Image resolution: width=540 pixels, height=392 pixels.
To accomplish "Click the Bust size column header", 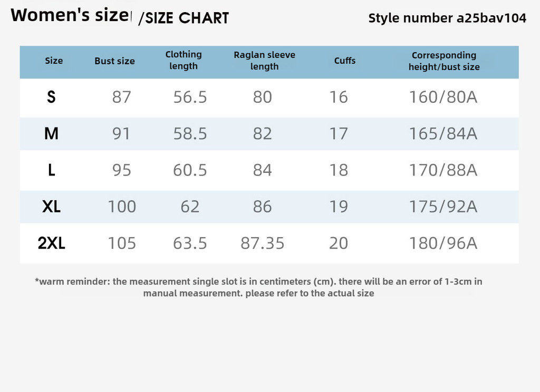I will pyautogui.click(x=114, y=61).
